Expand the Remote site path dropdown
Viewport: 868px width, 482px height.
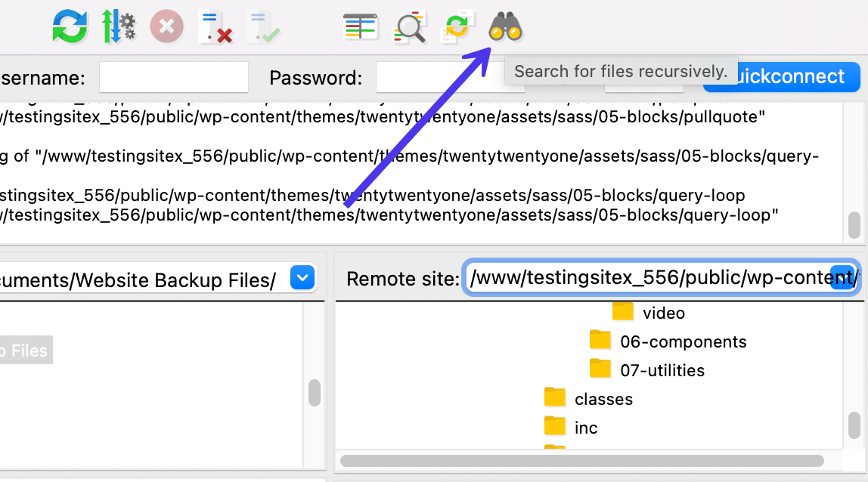[841, 278]
